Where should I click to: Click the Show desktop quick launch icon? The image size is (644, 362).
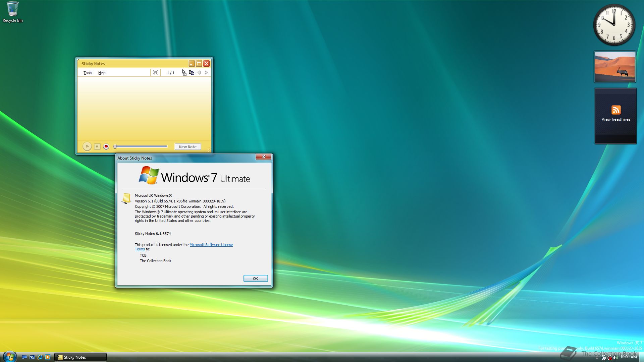(x=24, y=357)
